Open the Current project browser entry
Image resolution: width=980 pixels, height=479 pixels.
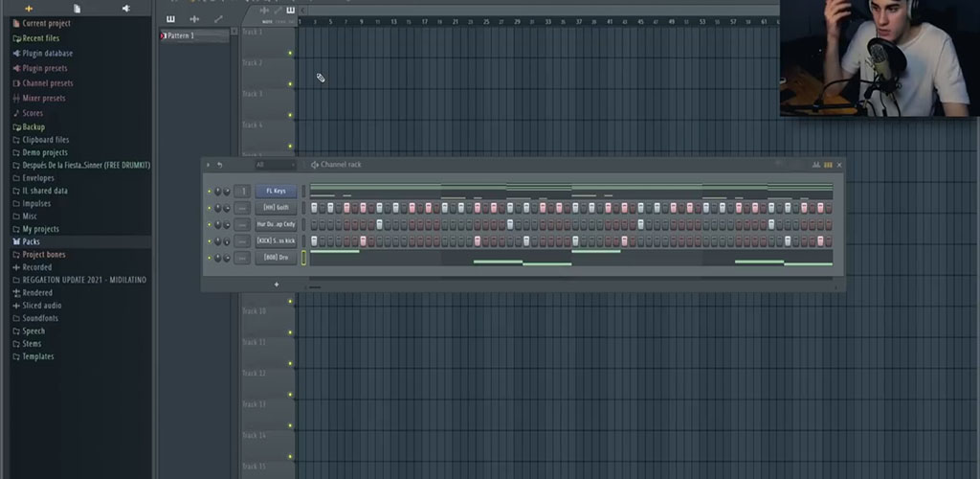pos(46,23)
